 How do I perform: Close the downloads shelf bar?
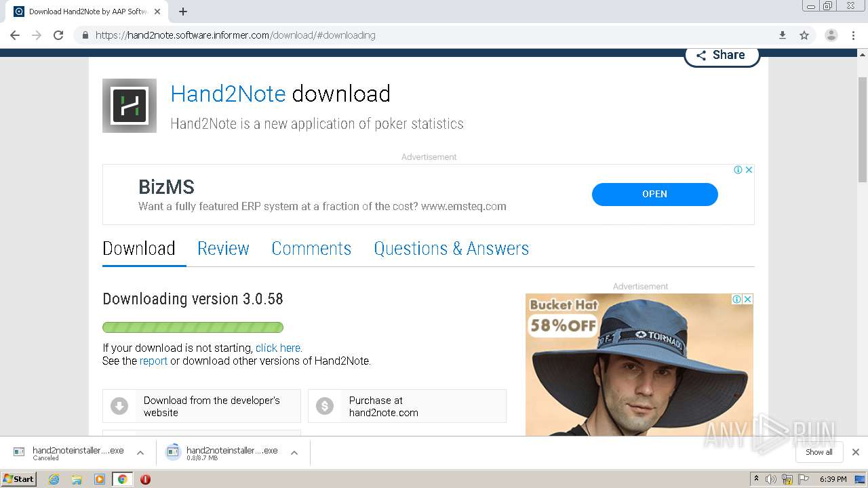coord(856,452)
